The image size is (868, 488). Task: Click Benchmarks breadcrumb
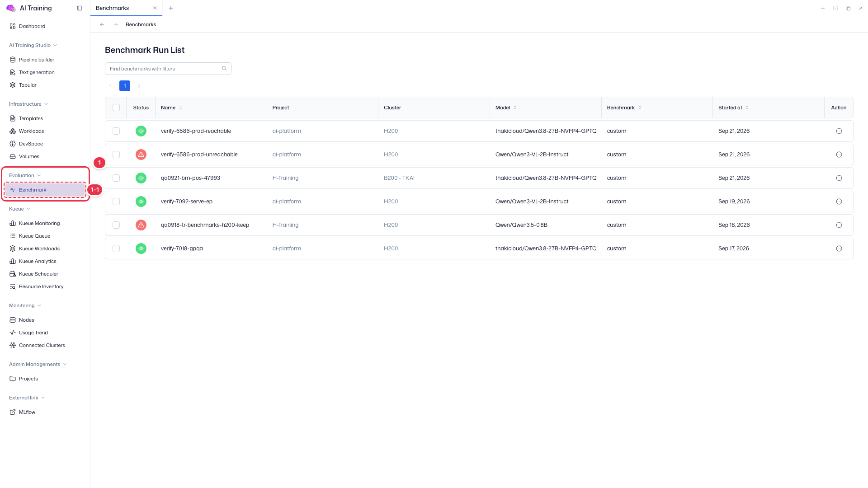(x=141, y=24)
